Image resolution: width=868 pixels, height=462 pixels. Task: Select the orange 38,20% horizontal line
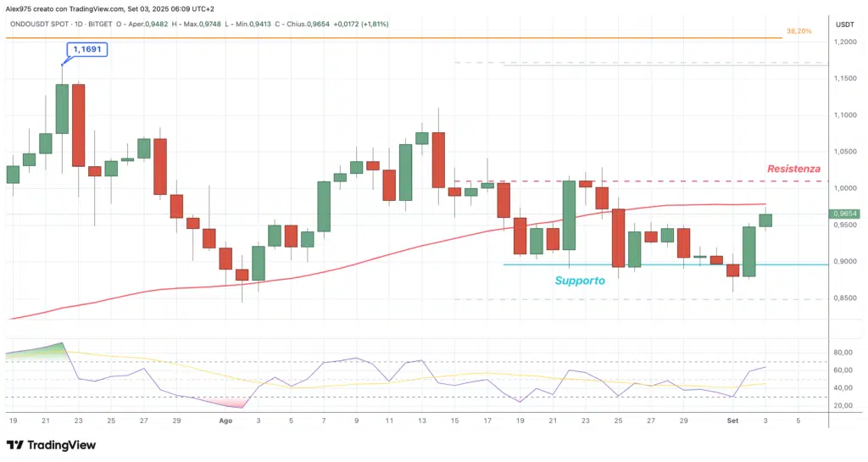click(424, 37)
